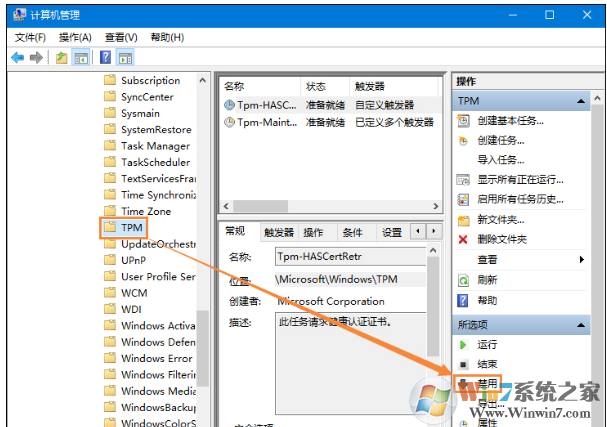Click details pane scroll-up arrow

click(433, 250)
